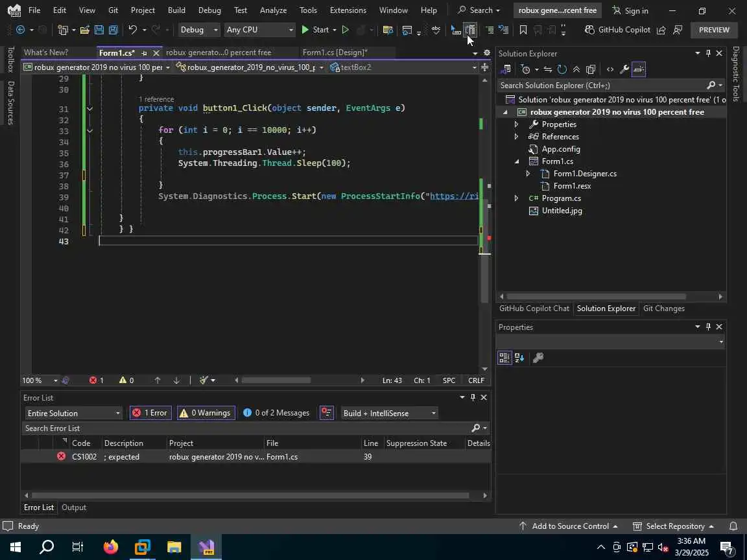The width and height of the screenshot is (747, 560).
Task: Switch to the What's New? tab
Action: [x=46, y=52]
